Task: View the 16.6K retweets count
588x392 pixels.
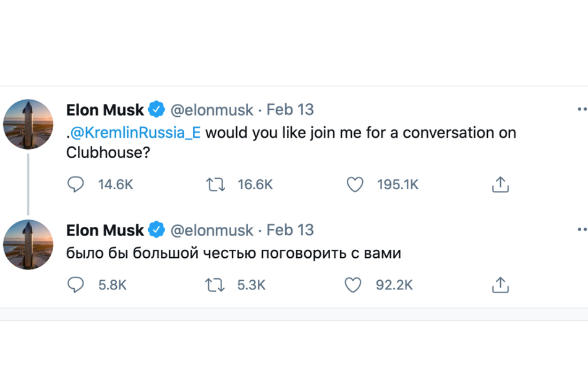Action: (x=255, y=184)
